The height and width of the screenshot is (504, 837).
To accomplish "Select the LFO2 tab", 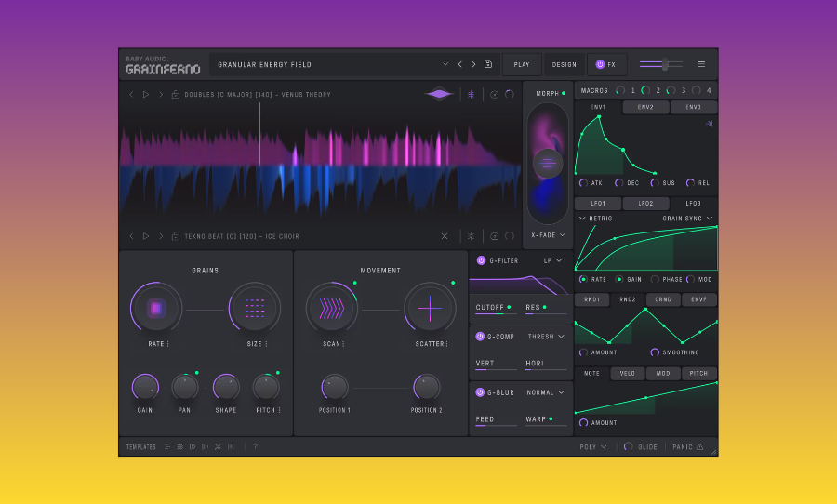I will (645, 203).
